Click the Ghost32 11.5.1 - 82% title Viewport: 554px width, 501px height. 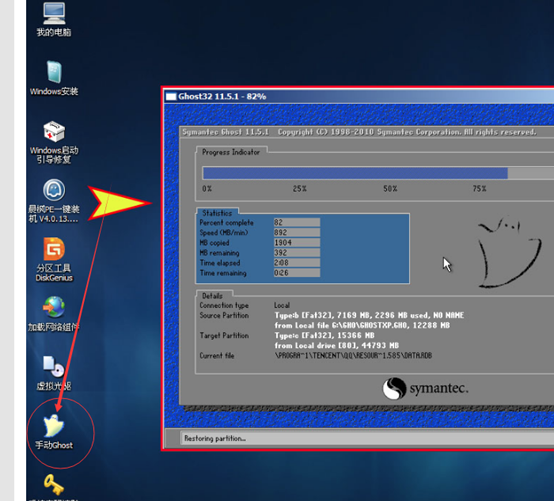(222, 96)
